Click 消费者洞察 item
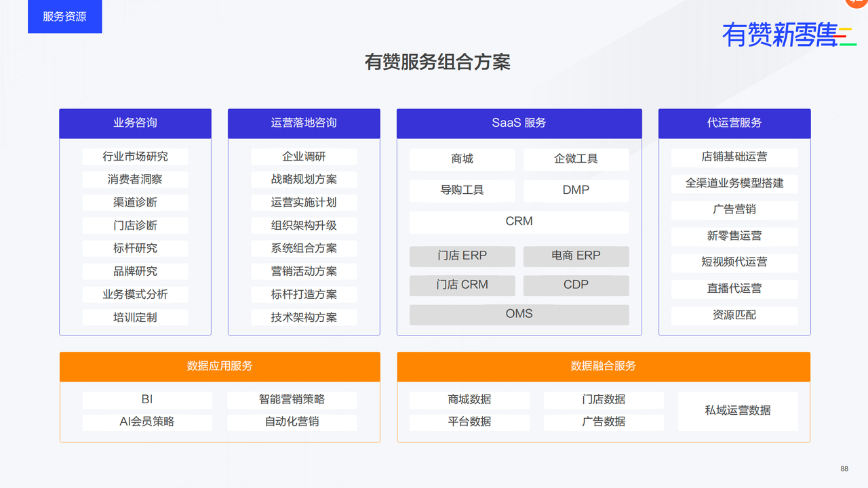This screenshot has height=488, width=868. tap(135, 180)
